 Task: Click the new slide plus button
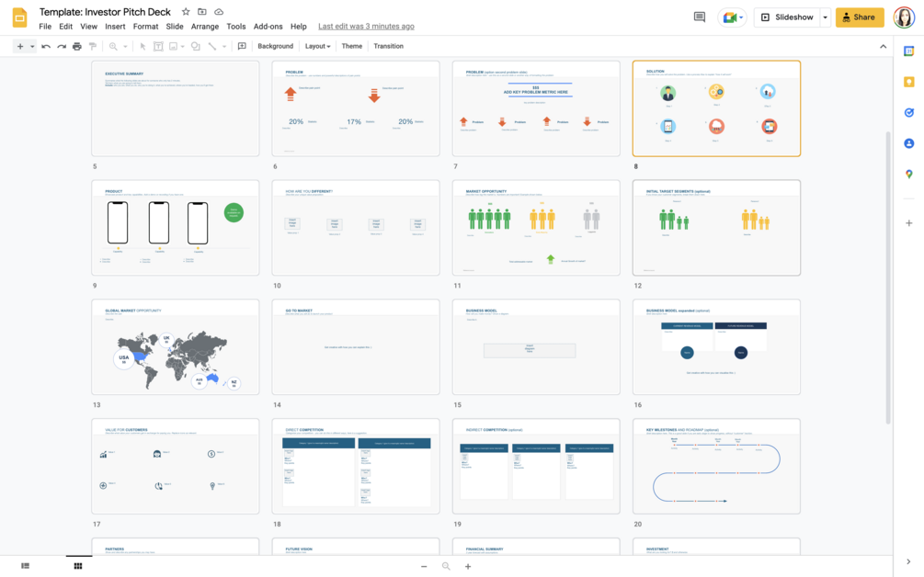[x=20, y=46]
